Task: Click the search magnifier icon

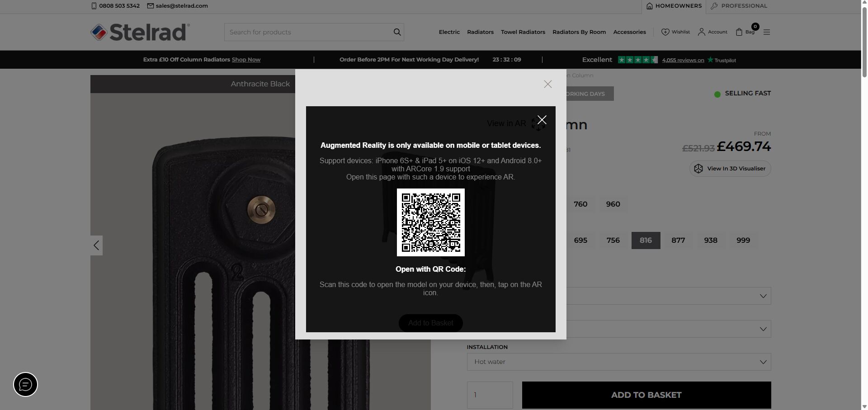Action: (397, 32)
